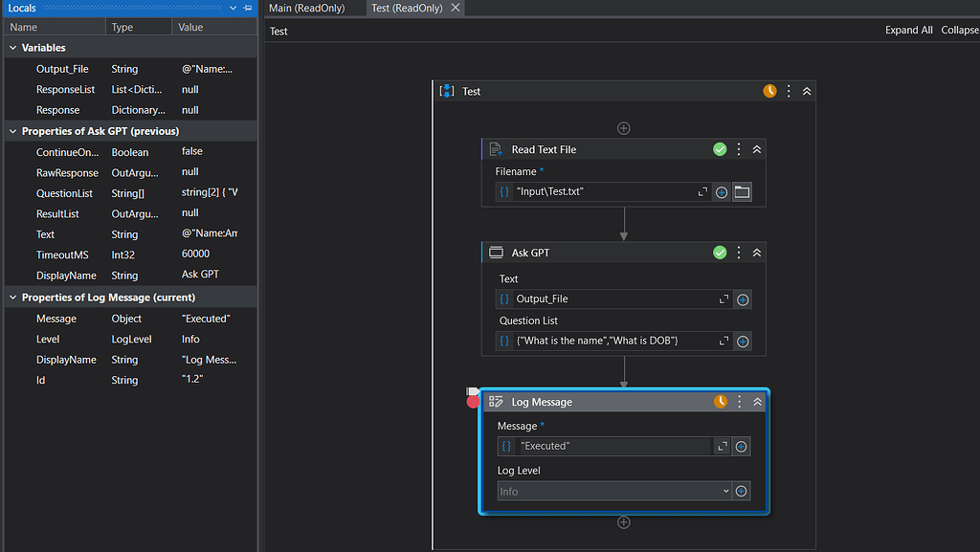The image size is (980, 552).
Task: Browse for file in Read Text File
Action: pos(742,192)
